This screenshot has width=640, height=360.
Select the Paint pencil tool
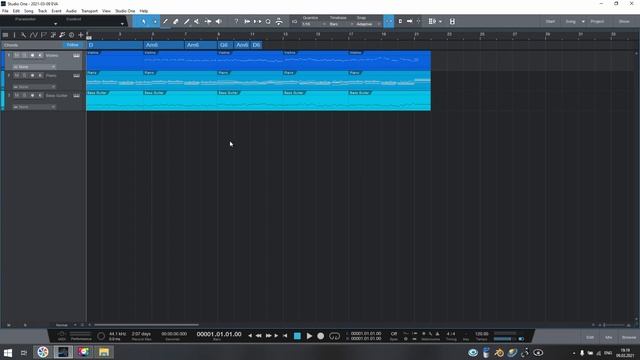[187, 21]
